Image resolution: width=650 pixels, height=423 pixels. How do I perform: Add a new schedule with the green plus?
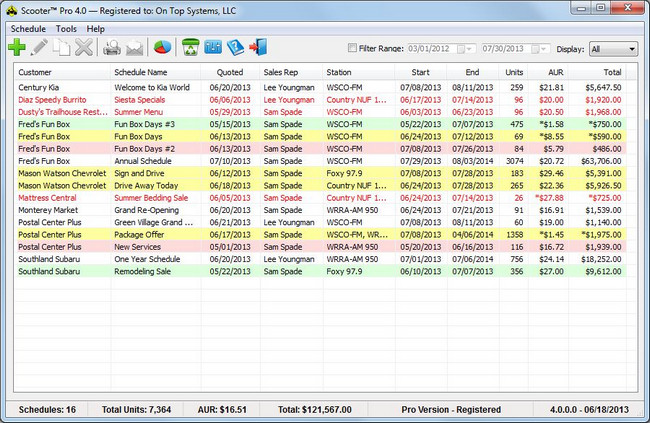(x=17, y=47)
